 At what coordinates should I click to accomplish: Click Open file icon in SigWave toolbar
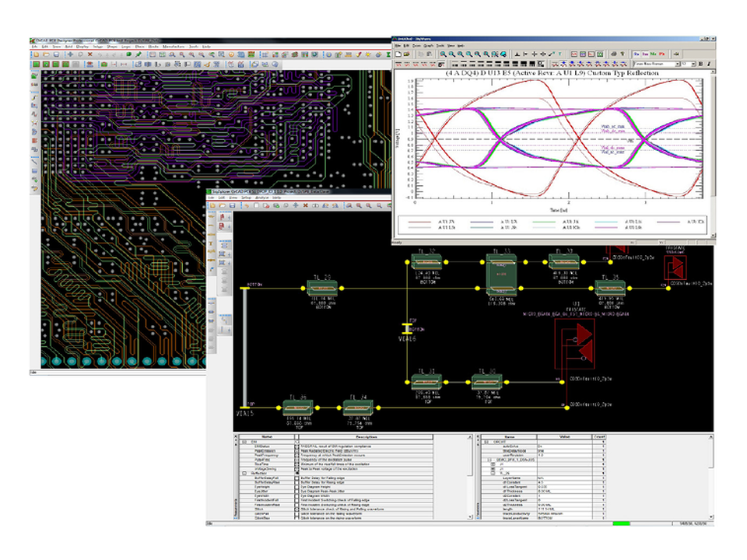[407, 54]
